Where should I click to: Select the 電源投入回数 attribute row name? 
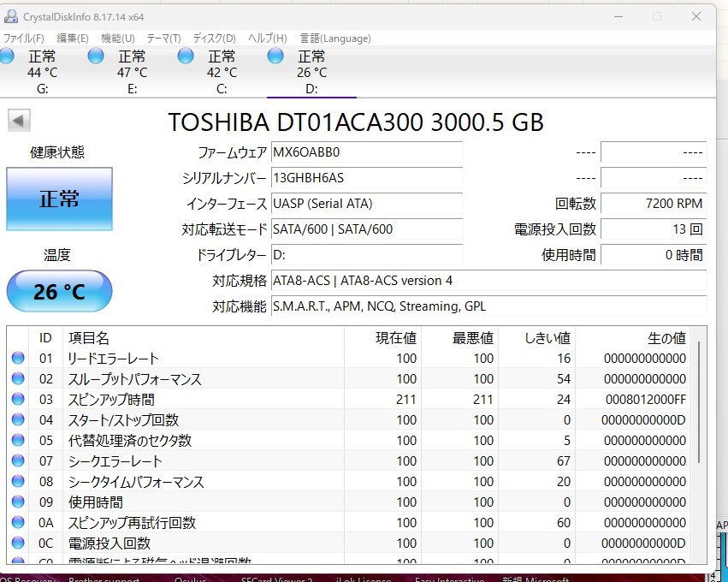pos(109,543)
